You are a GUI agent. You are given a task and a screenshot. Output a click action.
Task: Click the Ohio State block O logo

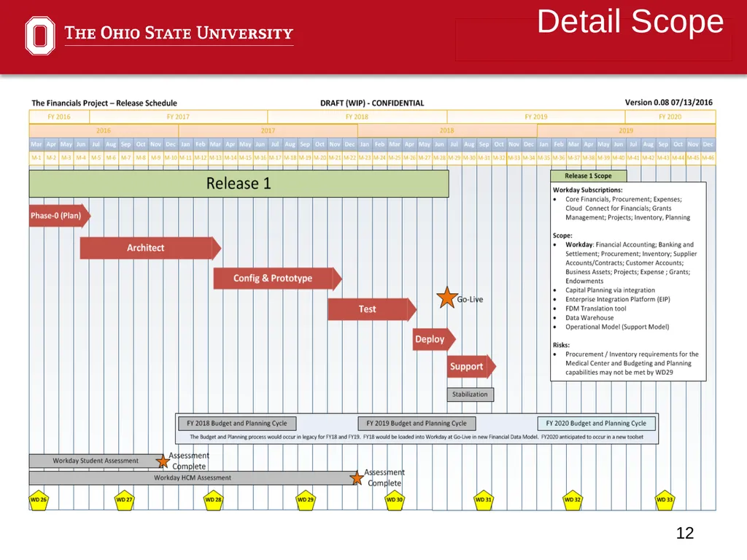click(x=40, y=36)
